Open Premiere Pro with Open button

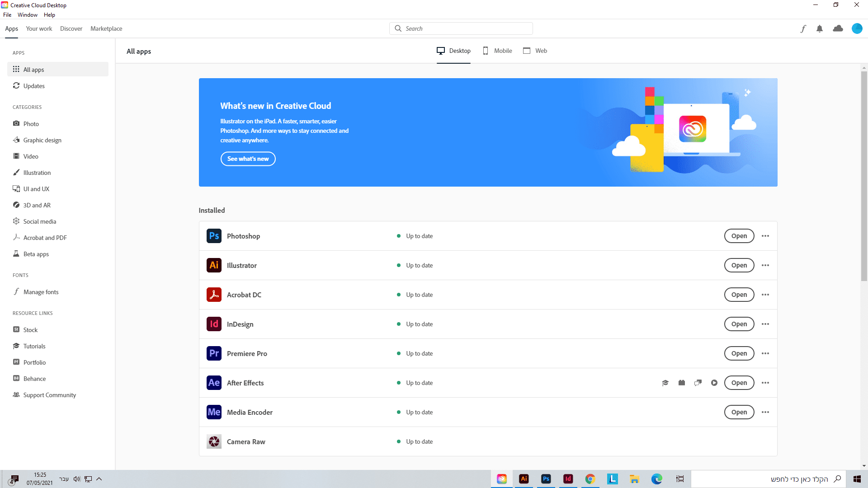[739, 353]
